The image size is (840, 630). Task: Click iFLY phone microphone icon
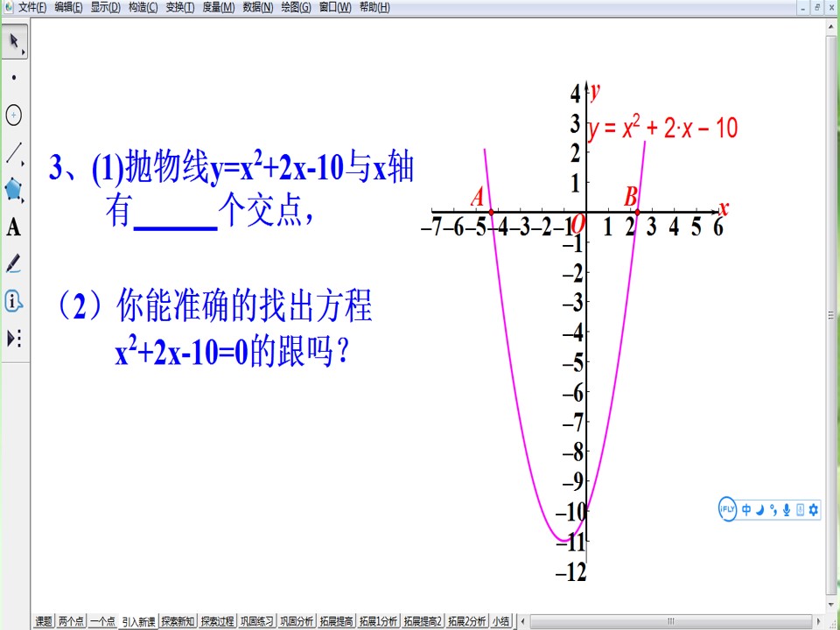801,510
